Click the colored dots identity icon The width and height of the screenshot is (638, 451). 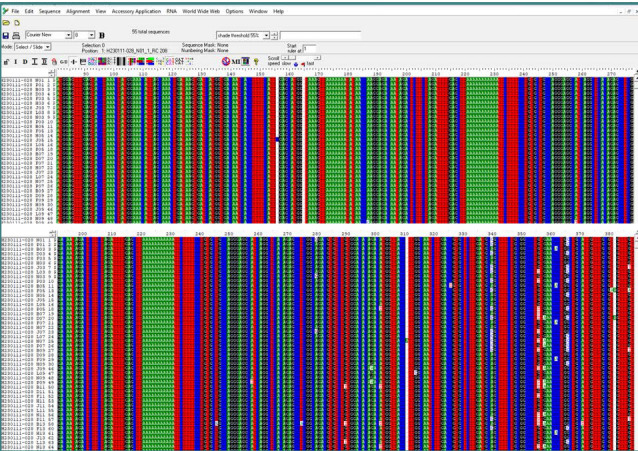(x=189, y=61)
